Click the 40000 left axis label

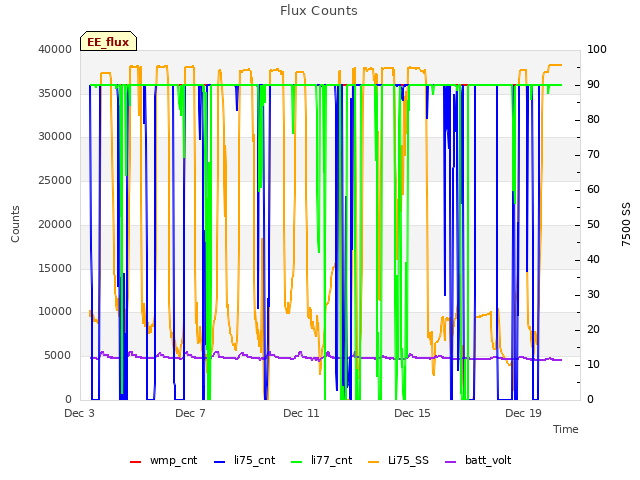(x=55, y=49)
